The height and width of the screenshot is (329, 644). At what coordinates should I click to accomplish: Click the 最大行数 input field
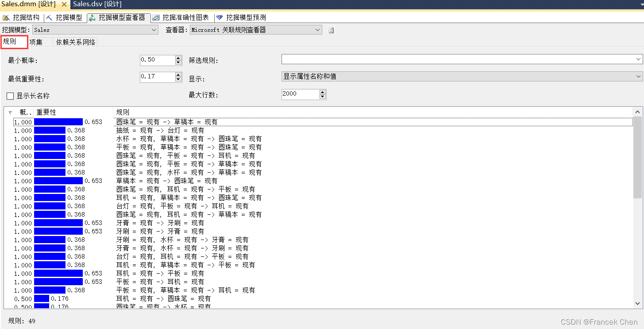click(300, 94)
